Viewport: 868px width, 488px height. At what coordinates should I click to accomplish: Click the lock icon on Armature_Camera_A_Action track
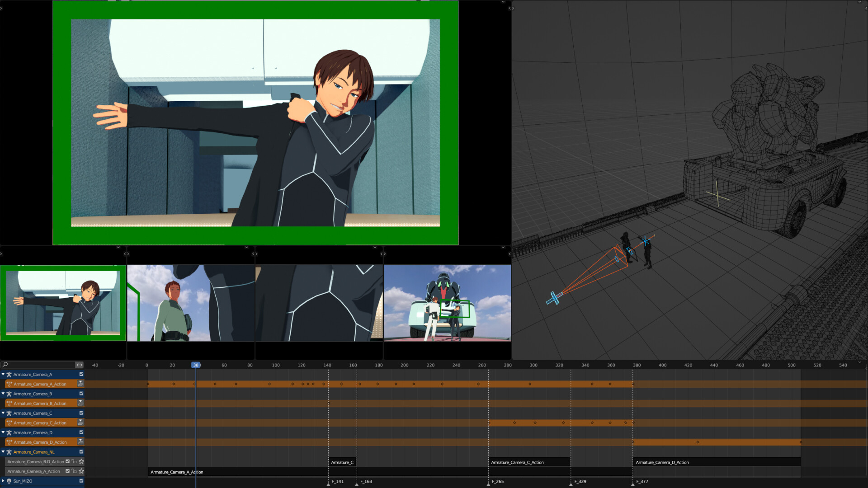[74, 471]
